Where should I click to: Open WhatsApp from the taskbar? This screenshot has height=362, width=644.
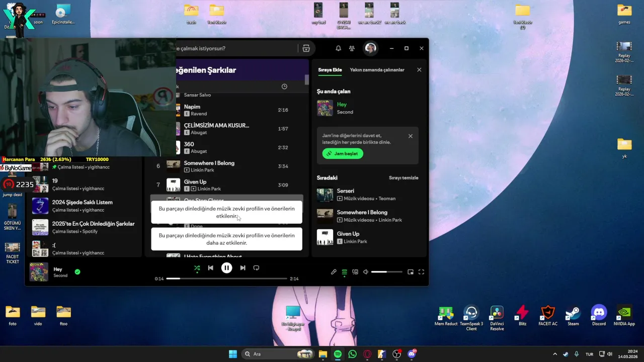coord(352,354)
